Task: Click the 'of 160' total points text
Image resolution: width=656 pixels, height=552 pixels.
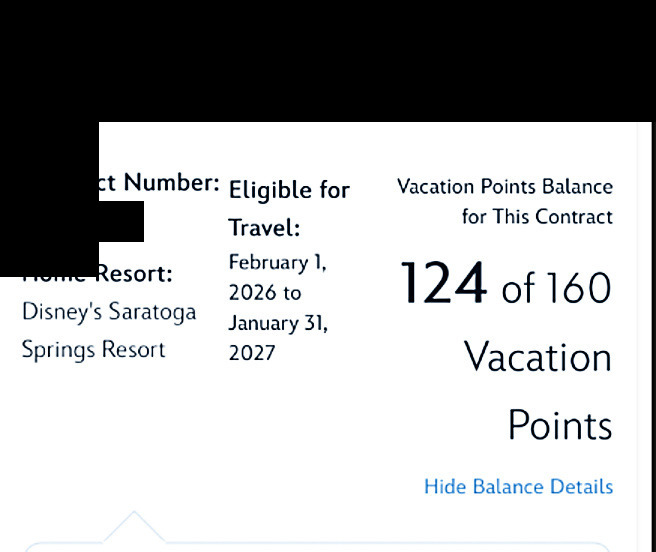Action: point(555,289)
